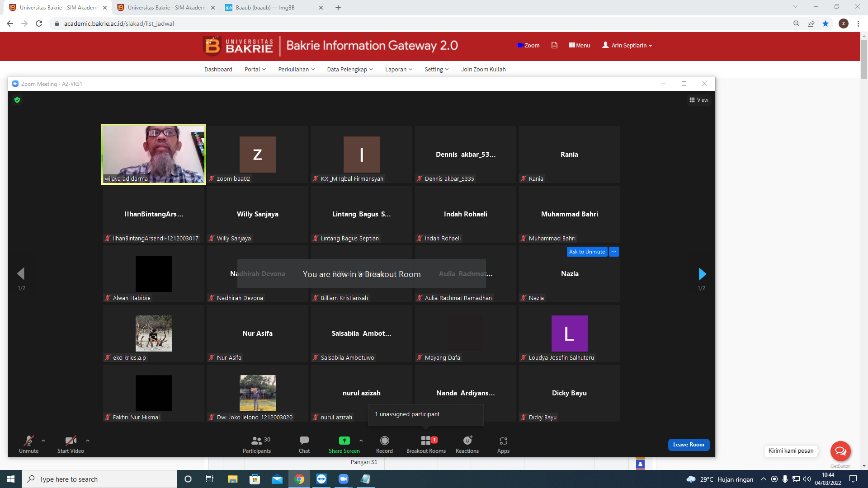
Task: Toggle Unmute microphone button
Action: point(29,444)
